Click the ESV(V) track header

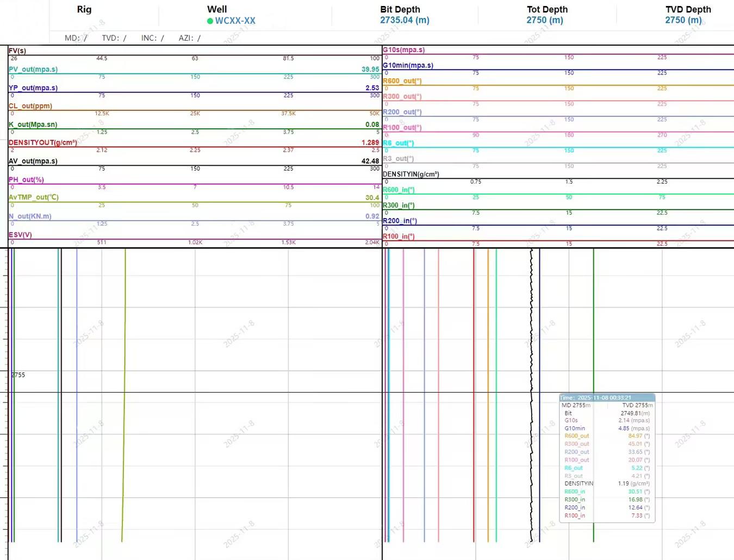20,235
